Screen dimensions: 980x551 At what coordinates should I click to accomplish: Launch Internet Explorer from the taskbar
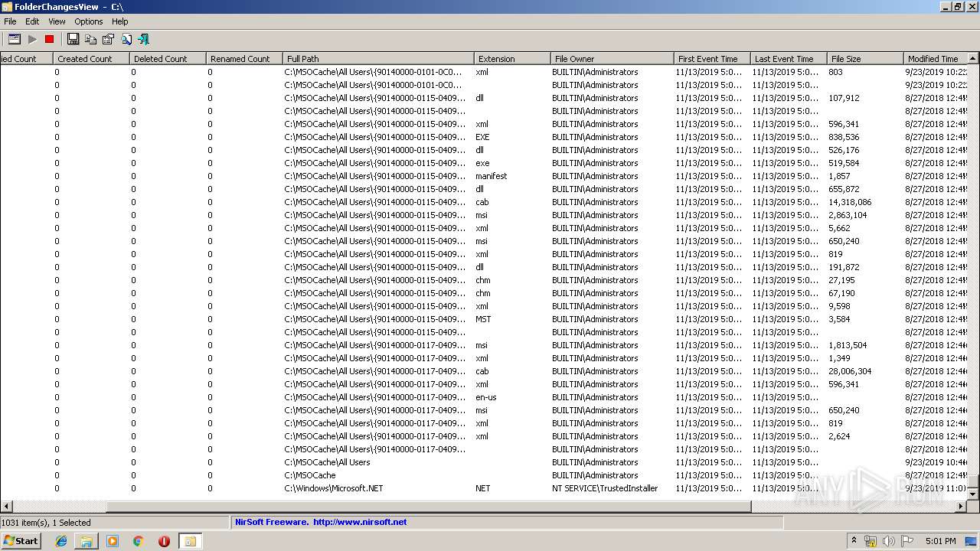(x=61, y=541)
